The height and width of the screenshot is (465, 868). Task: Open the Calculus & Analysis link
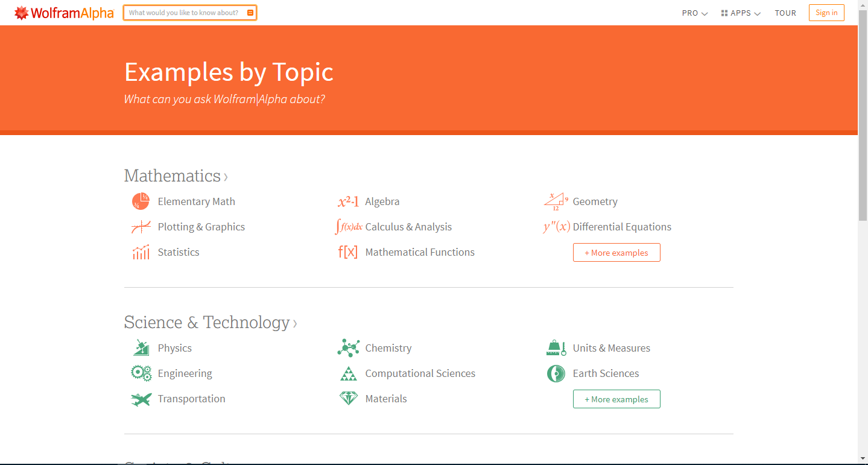[408, 227]
